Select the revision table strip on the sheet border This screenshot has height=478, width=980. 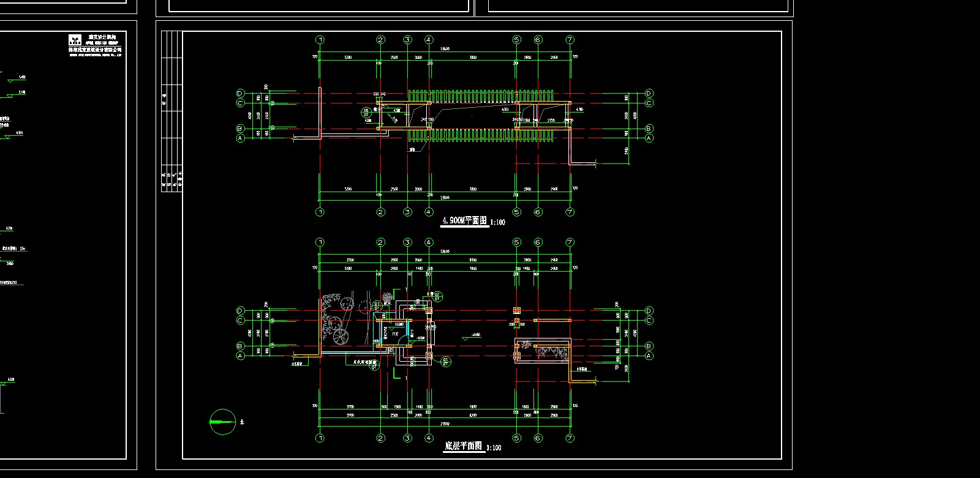[171, 111]
